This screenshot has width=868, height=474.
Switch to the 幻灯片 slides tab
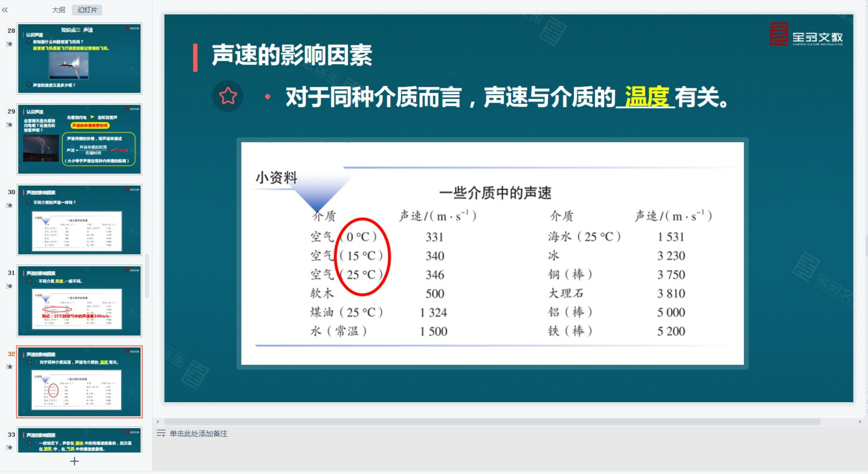pyautogui.click(x=87, y=10)
